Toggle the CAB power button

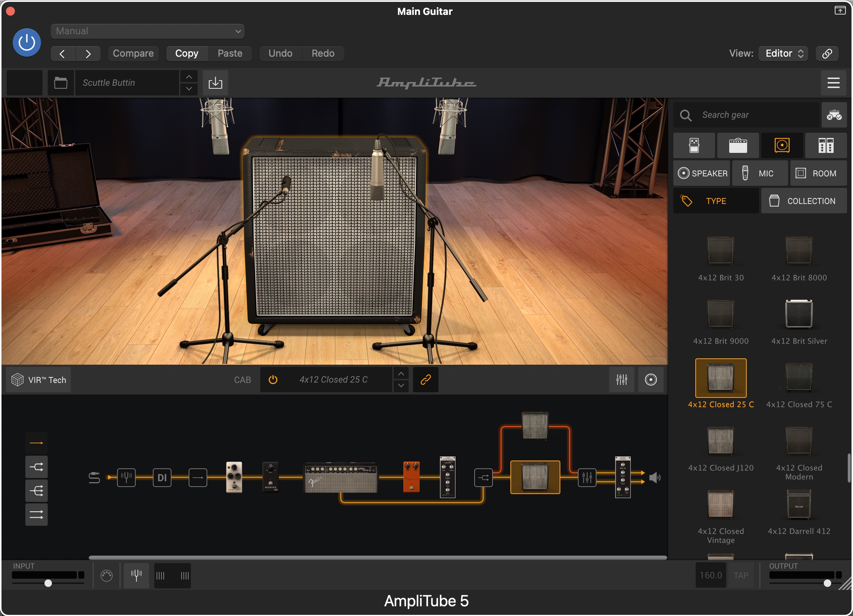point(273,380)
